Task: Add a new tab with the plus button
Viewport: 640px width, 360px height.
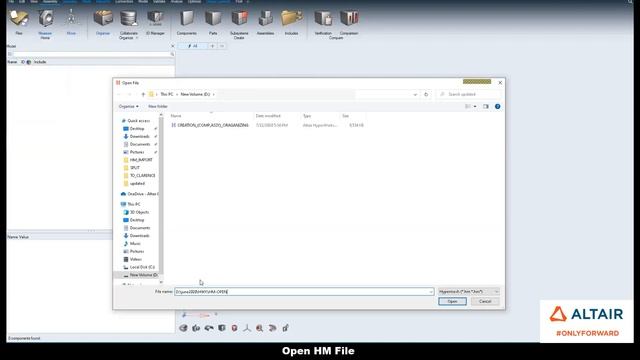Action: pyautogui.click(x=212, y=46)
